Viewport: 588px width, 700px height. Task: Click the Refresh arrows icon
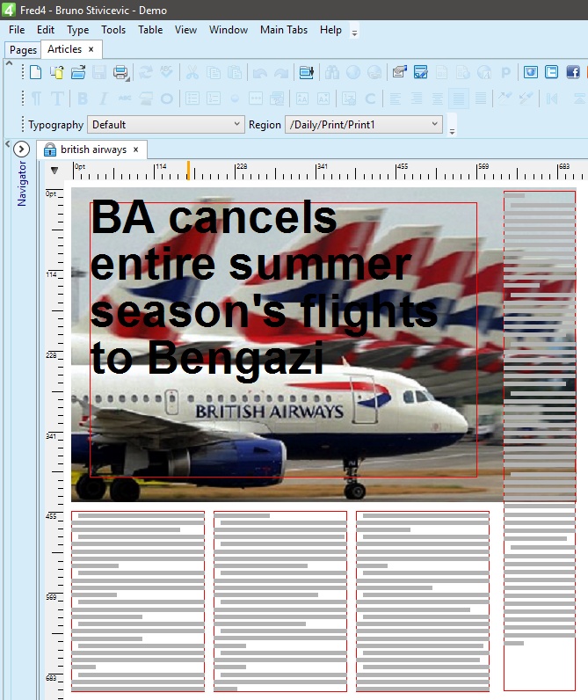coord(145,72)
